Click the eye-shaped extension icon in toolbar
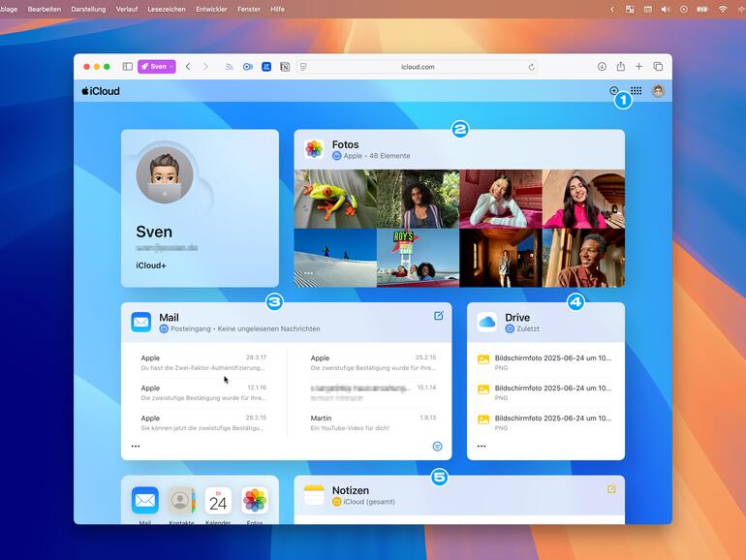This screenshot has width=746, height=560. [248, 67]
